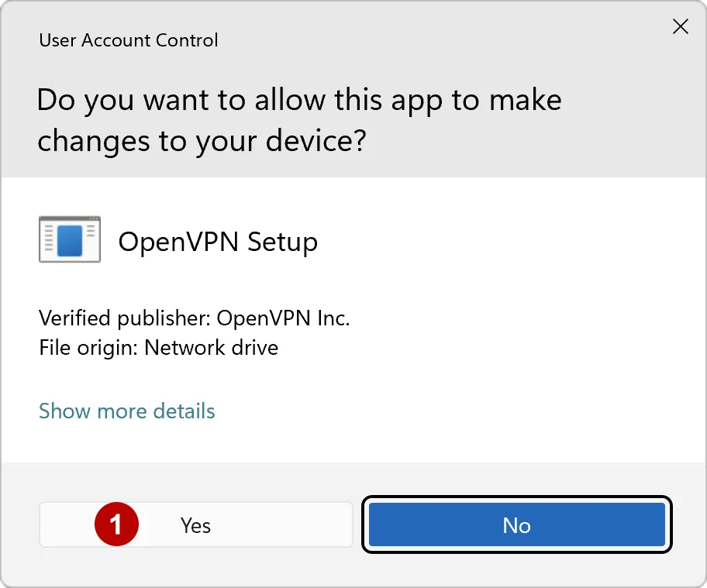707x588 pixels.
Task: Click the User Account Control title text
Action: [128, 40]
